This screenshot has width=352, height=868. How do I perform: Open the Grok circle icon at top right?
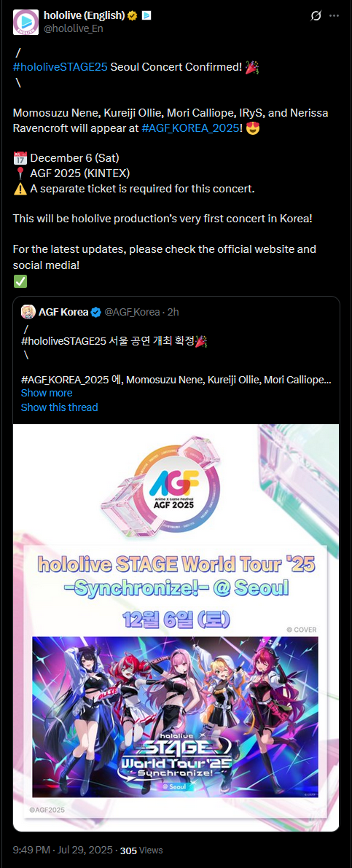[x=316, y=16]
